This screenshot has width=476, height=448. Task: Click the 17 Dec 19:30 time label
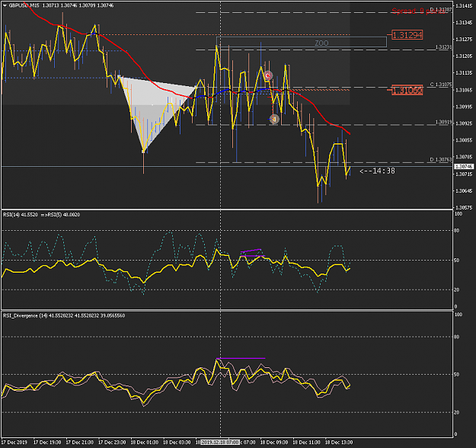(x=47, y=442)
